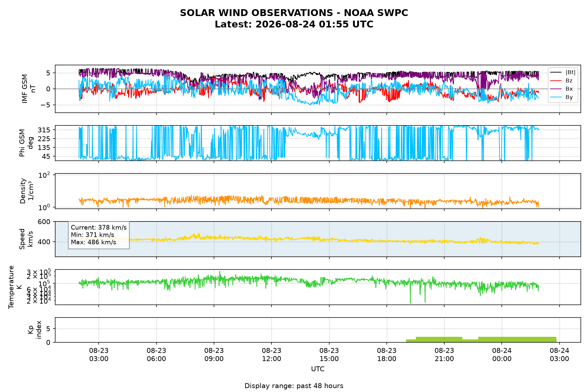Click the 08-23 03:00 time axis label
588x392 pixels.
tap(99, 354)
